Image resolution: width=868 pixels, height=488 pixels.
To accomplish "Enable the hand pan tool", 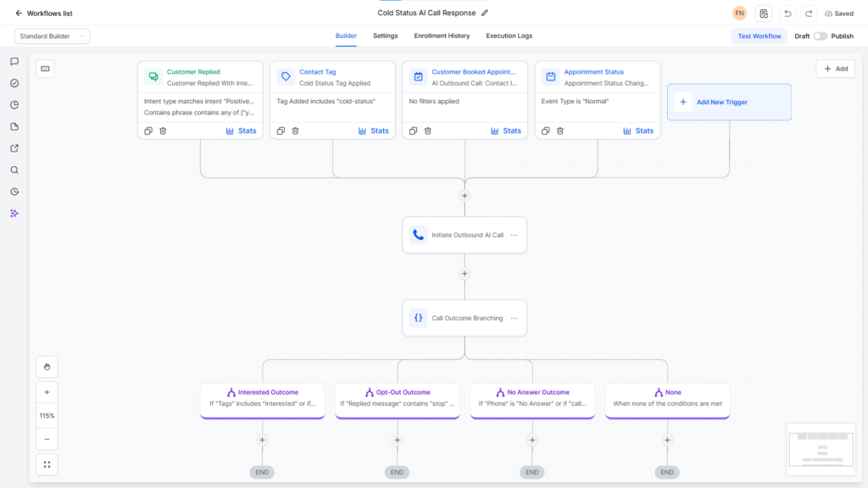I will [x=47, y=367].
